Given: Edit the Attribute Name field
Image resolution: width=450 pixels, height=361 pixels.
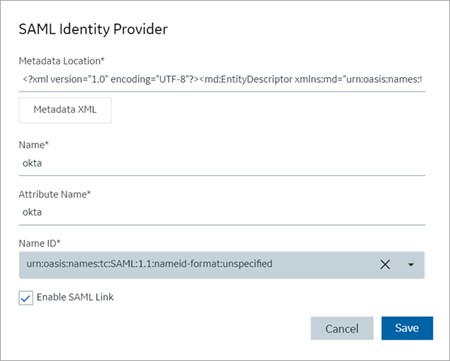Looking at the screenshot, I should [222, 212].
